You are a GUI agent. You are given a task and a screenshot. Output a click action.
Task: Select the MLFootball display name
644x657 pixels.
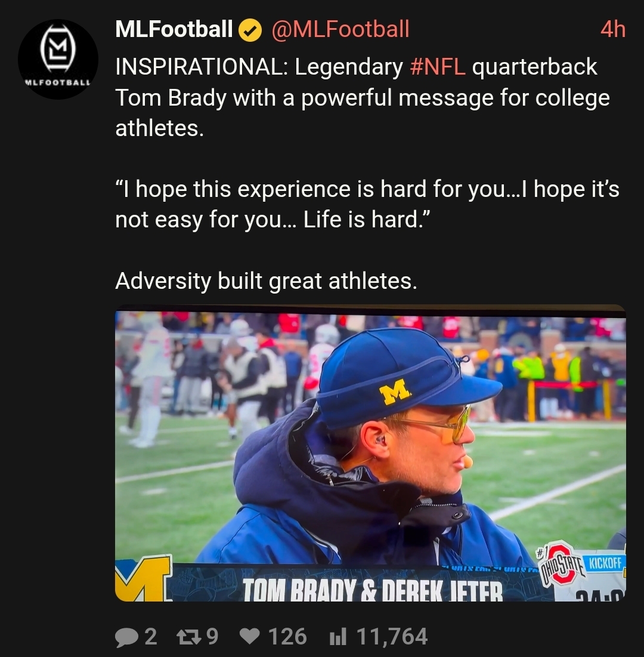(174, 29)
